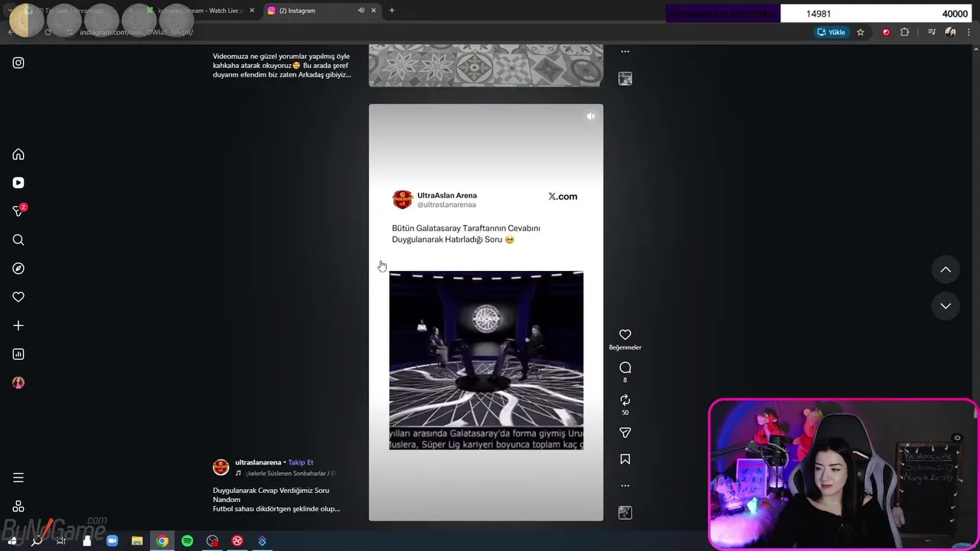This screenshot has width=980, height=551.
Task: Click the 'Beğenmeler' likes label
Action: coord(625,347)
